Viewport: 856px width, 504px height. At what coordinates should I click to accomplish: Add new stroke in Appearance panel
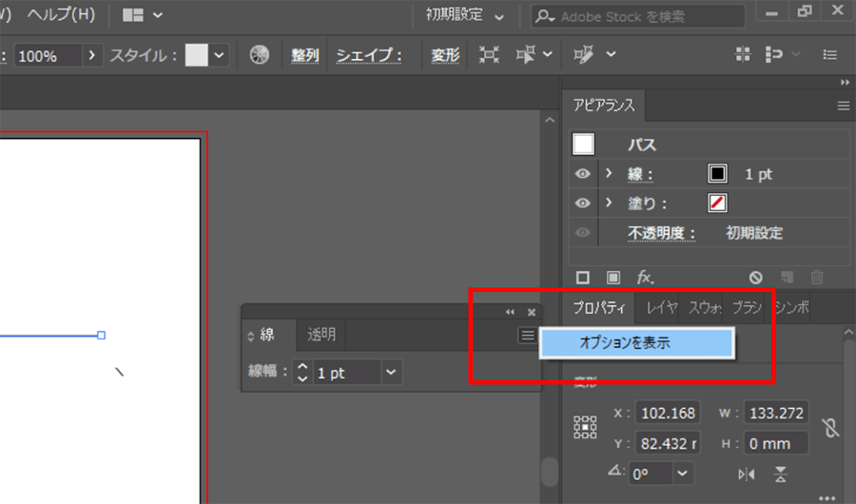[582, 278]
